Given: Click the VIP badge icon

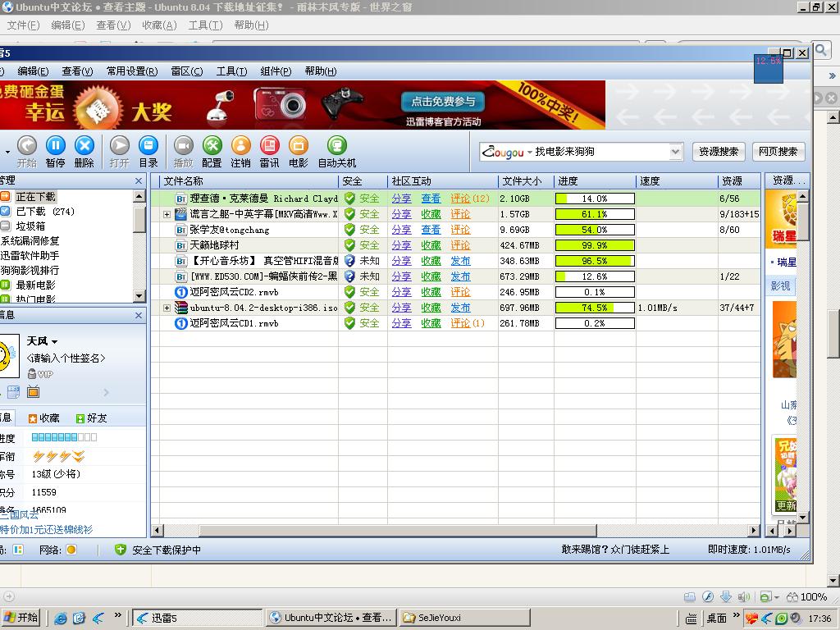Looking at the screenshot, I should 40,374.
